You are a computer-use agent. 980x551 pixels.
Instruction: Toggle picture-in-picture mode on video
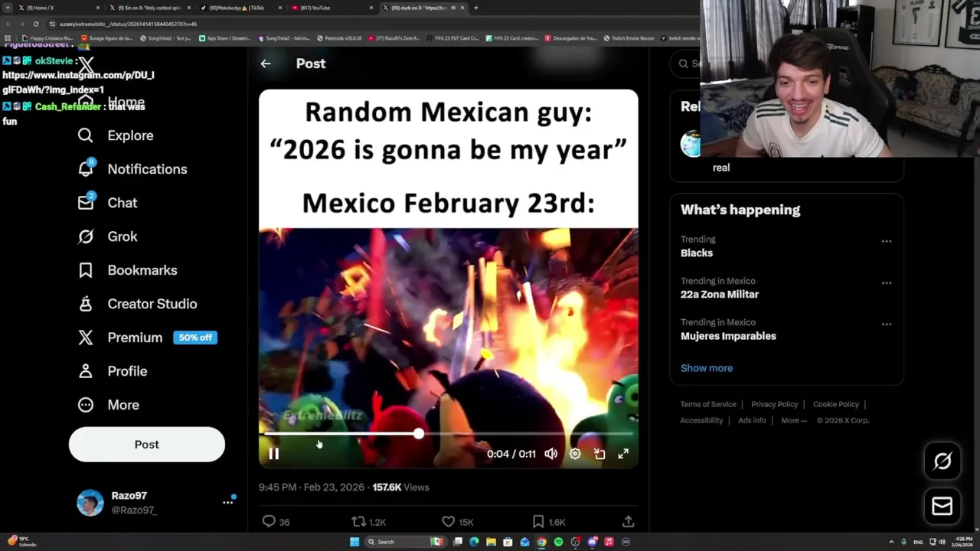coord(599,454)
